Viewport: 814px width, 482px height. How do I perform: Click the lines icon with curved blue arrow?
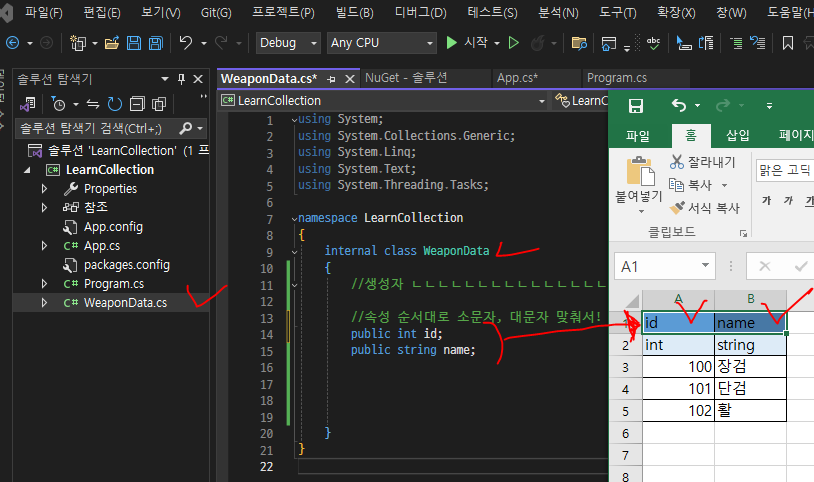(758, 43)
